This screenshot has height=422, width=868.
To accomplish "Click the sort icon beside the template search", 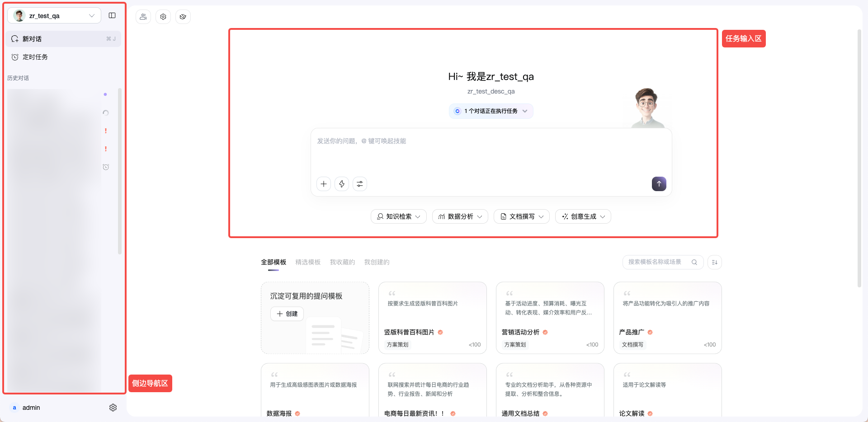I will tap(715, 262).
